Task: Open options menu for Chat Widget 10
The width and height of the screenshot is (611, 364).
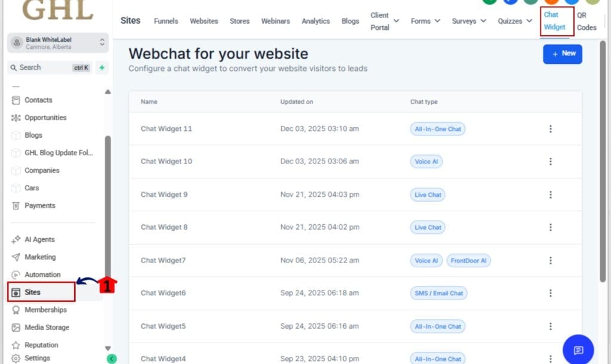Action: [550, 161]
